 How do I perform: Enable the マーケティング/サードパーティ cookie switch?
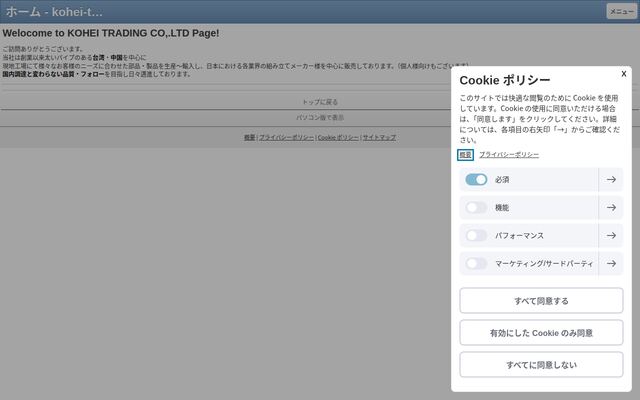[476, 264]
